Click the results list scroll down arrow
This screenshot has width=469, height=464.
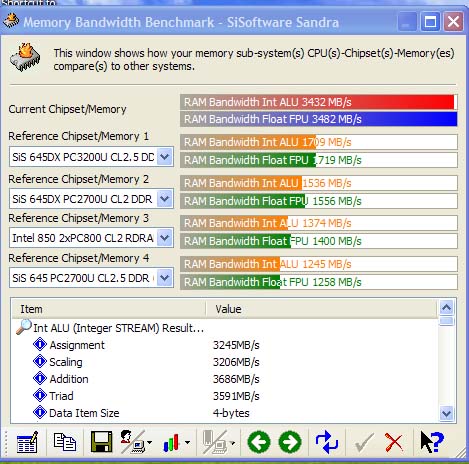(446, 413)
